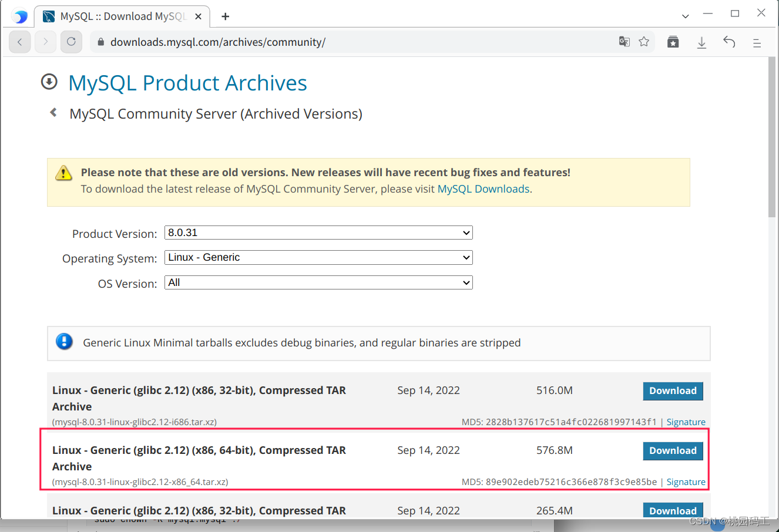Bookmark this page with the star icon
This screenshot has height=532, width=779.
click(x=644, y=42)
